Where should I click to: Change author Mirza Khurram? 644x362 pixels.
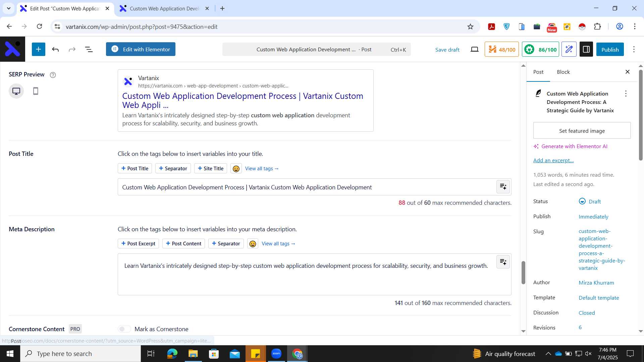[x=596, y=283]
